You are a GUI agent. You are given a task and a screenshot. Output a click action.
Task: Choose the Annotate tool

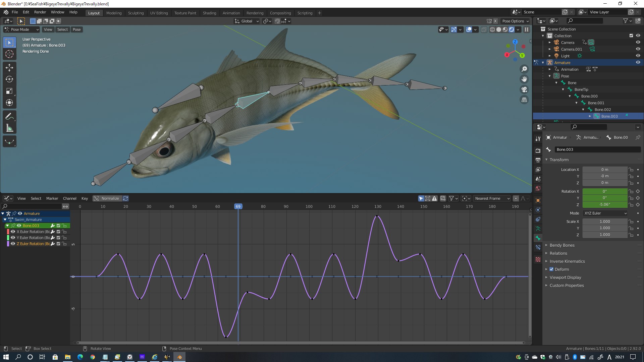click(x=9, y=117)
